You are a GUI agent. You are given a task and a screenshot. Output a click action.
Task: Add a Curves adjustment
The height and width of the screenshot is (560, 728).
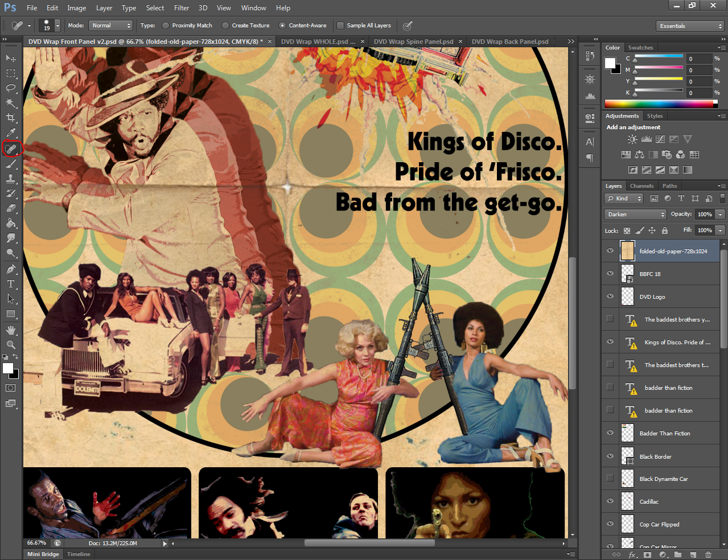pos(660,139)
